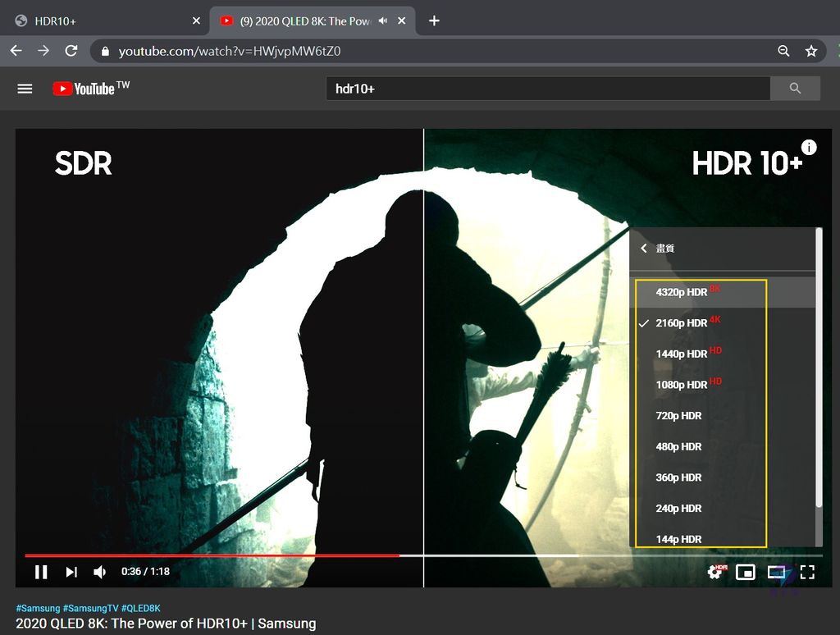Select the 2020 QLED 8K video tab
Screen dimensions: 840x635
click(313, 21)
